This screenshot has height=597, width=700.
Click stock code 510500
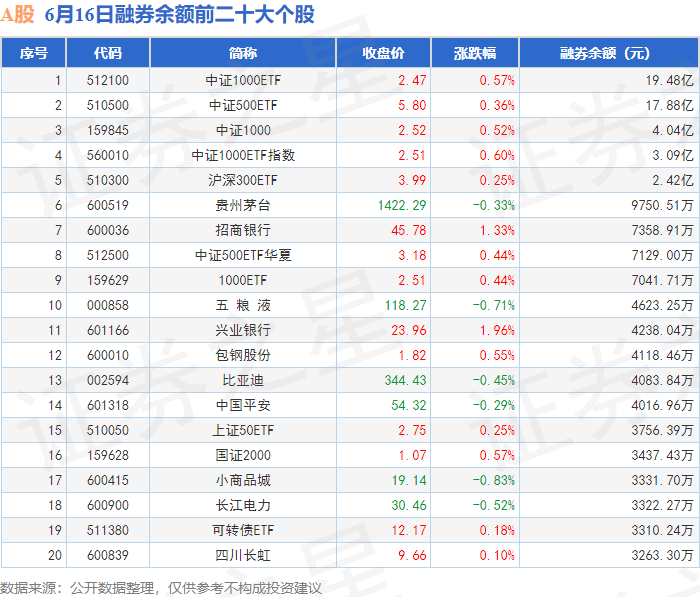click(x=108, y=105)
